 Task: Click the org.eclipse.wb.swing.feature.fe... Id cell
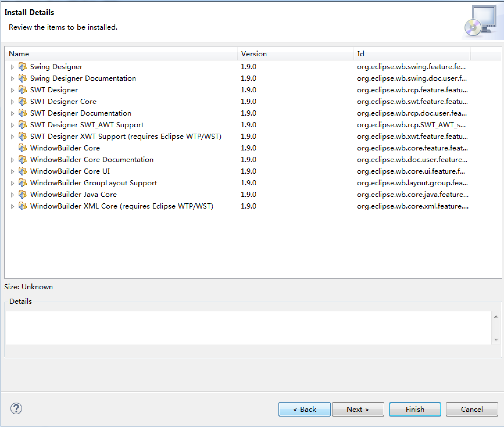[411, 67]
